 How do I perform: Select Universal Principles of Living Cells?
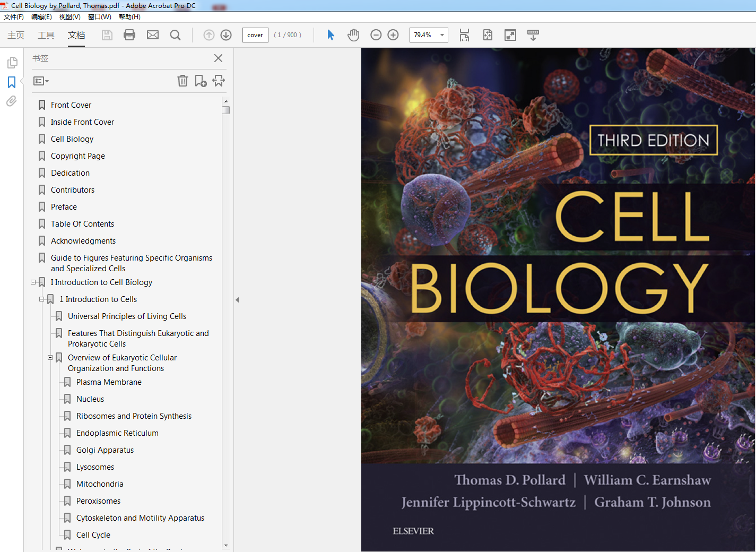(x=127, y=316)
